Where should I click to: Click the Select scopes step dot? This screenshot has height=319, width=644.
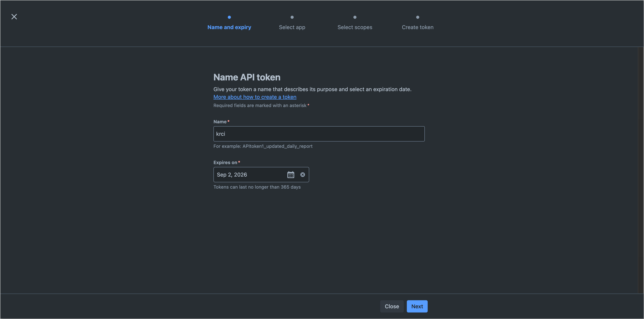[x=355, y=17]
